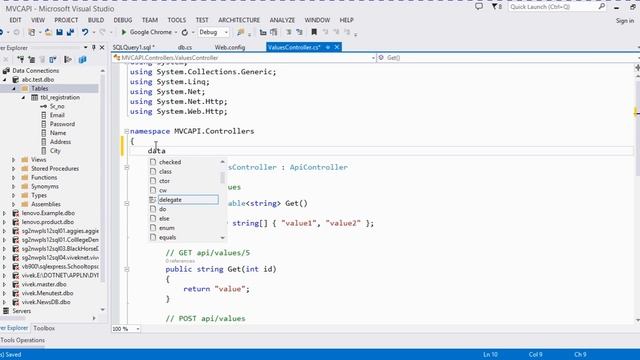Pin the Server Explorer panel

(x=93, y=47)
